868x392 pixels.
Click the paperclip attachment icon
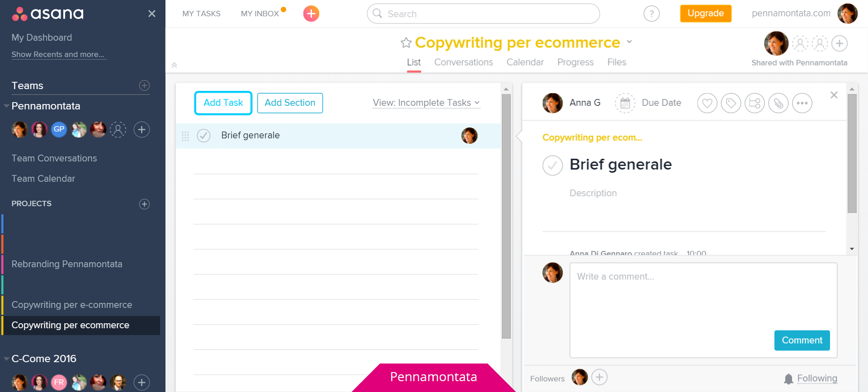tap(778, 103)
